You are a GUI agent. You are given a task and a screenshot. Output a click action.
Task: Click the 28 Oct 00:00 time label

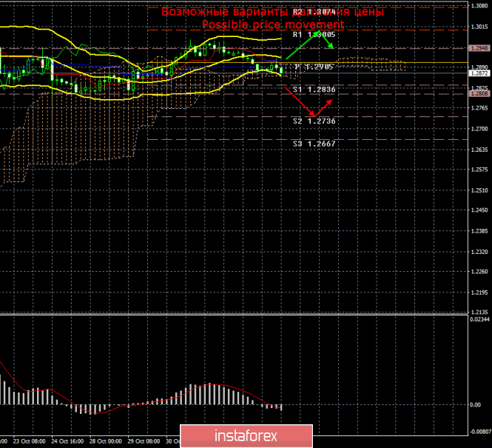[106, 441]
